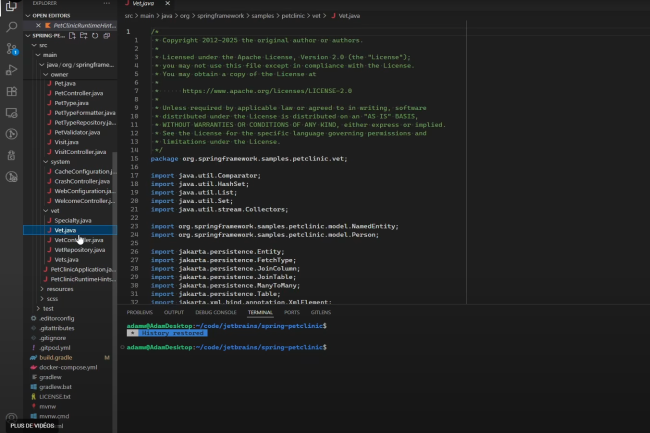Open the Explorer view in the activity bar
This screenshot has width=650, height=433.
pos(11,6)
